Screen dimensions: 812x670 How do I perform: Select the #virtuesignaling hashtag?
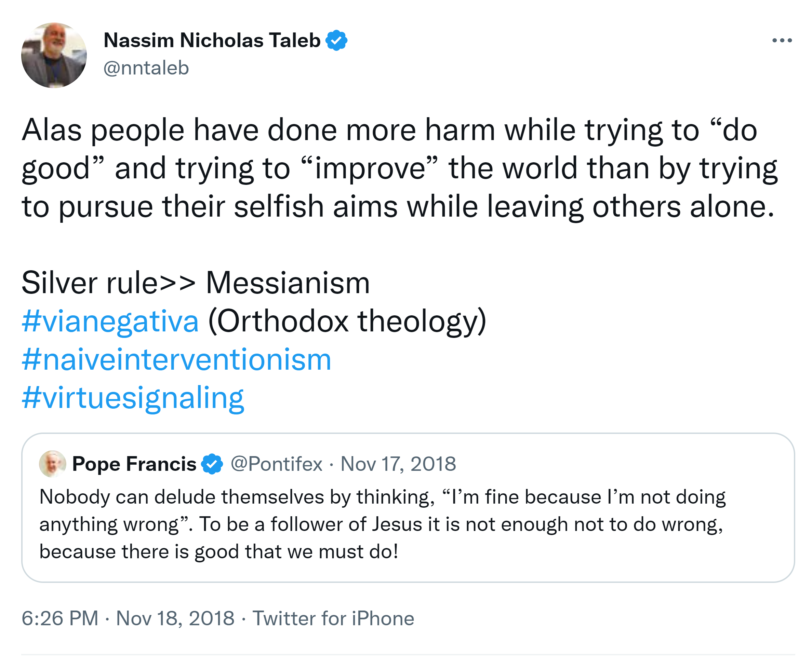coord(133,397)
